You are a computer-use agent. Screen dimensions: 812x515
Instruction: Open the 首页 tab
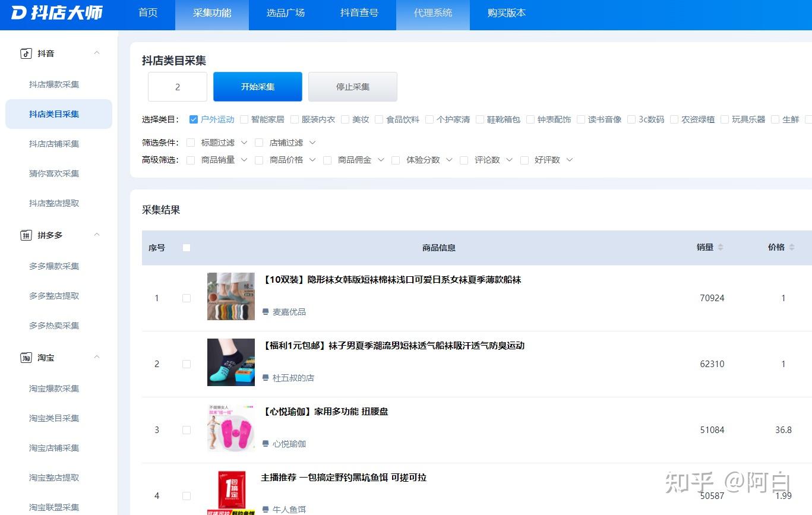pyautogui.click(x=148, y=13)
